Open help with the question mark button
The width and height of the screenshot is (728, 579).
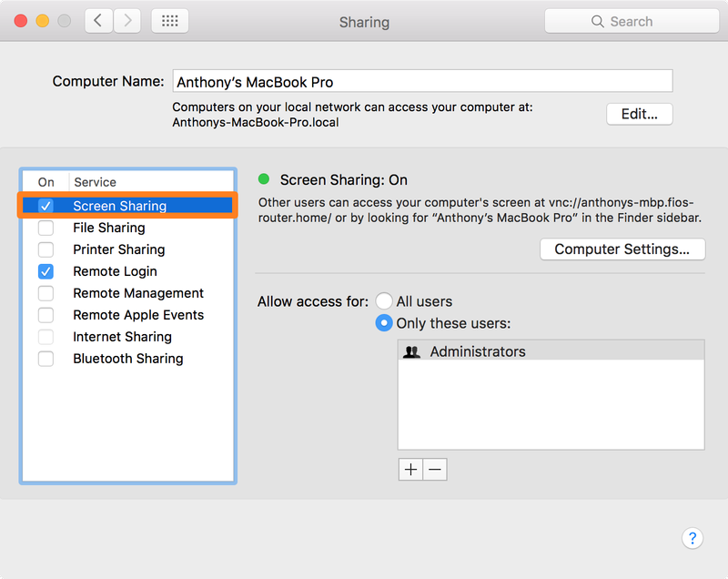[693, 538]
